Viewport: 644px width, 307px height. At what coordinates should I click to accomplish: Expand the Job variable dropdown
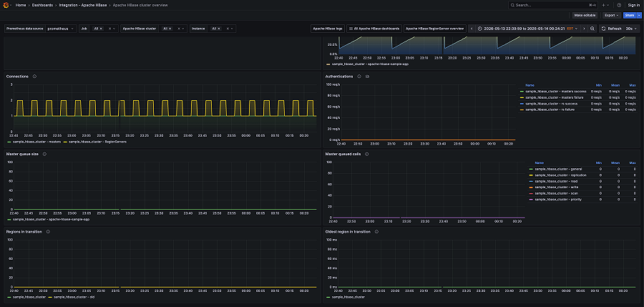click(x=115, y=29)
